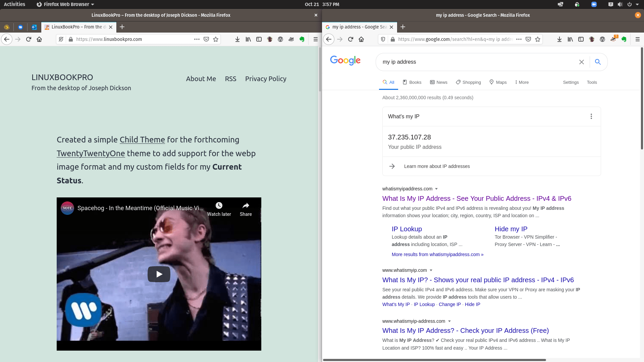Toggle sidebar in left Firefox window

259,39
